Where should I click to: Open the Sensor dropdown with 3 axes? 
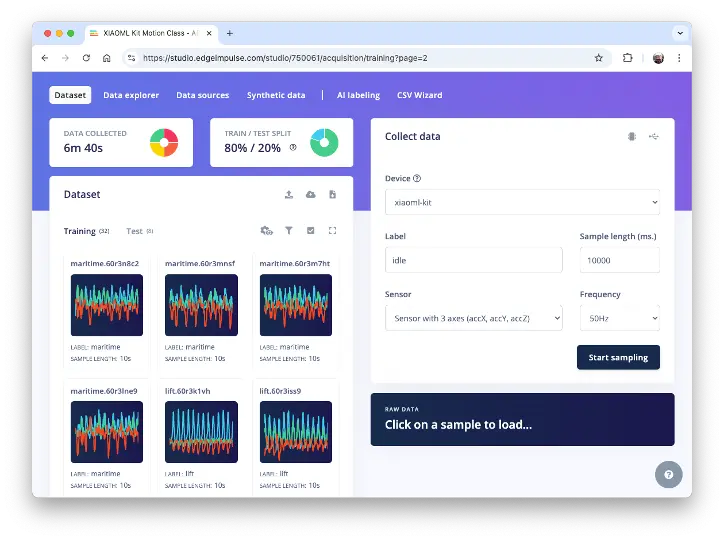click(473, 318)
